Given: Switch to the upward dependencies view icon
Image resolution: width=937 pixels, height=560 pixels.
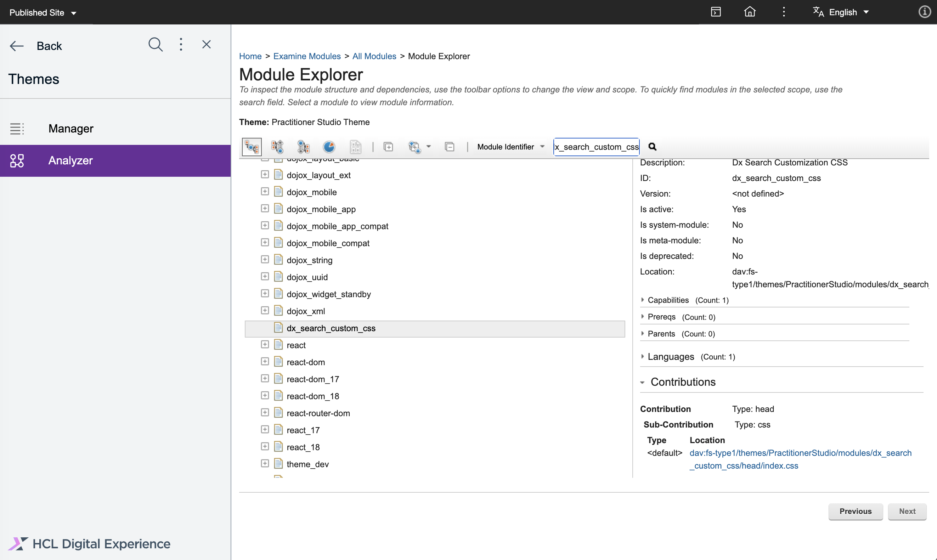Looking at the screenshot, I should 277,147.
